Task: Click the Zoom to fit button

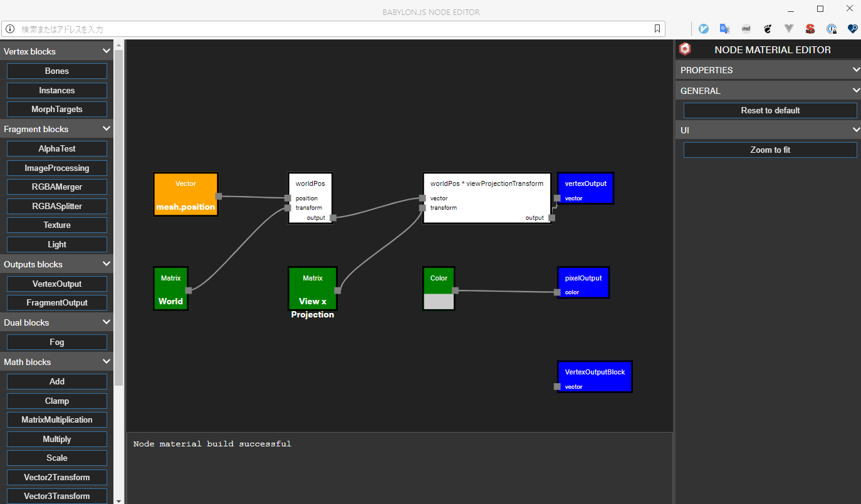Action: tap(770, 150)
